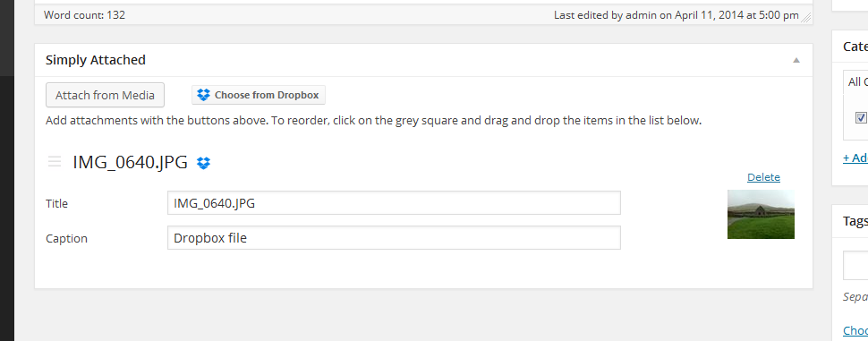Click the Dropbox logo in Choose from Dropbox button

[204, 95]
